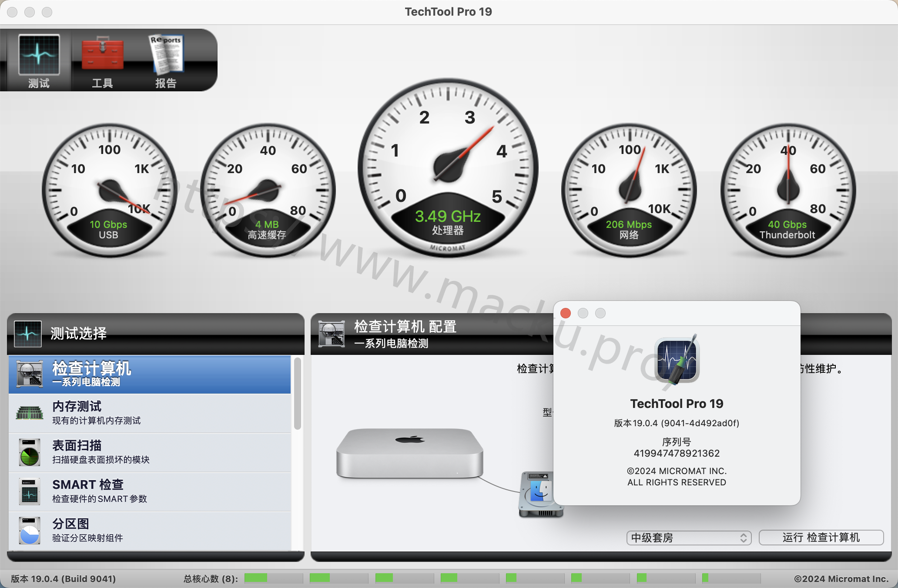898x588 pixels.
Task: Click the serial number 419947478921362
Action: pyautogui.click(x=677, y=453)
